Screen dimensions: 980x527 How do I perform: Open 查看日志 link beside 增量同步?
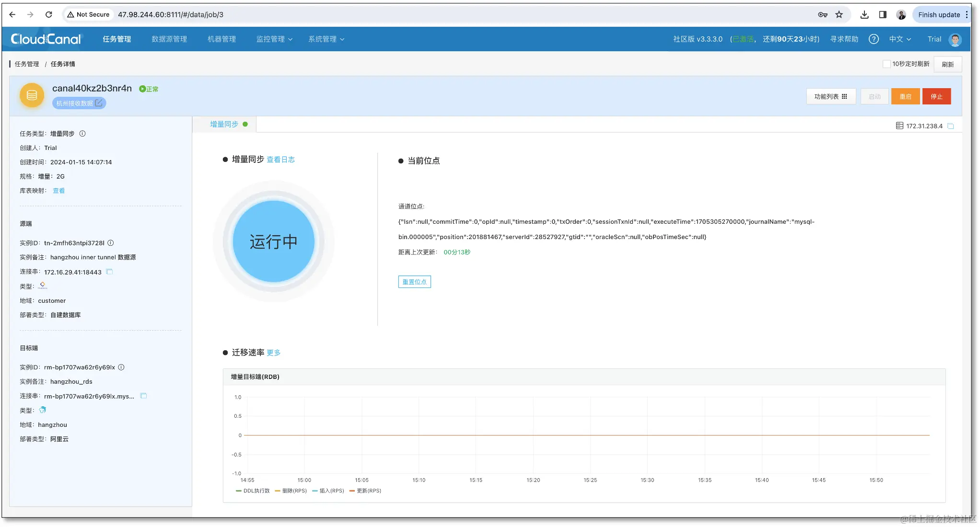281,160
